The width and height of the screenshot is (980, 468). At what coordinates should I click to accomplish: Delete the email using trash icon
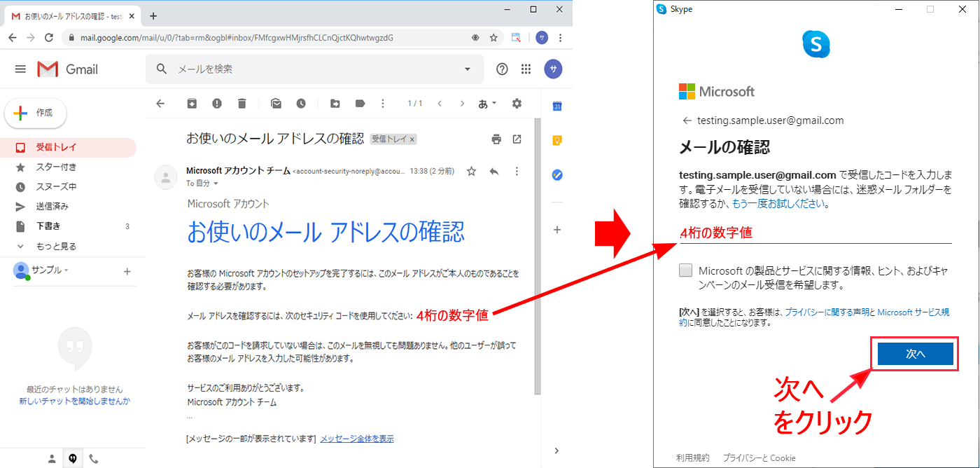tap(241, 104)
